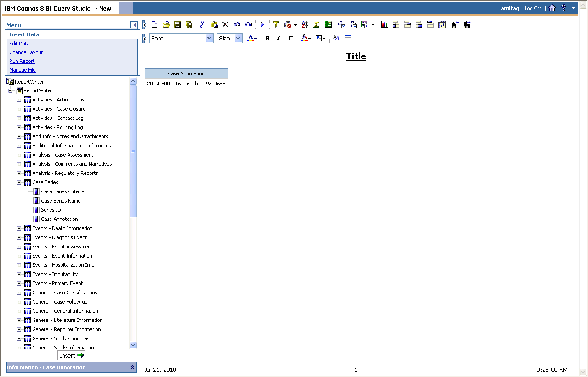Image resolution: width=588 pixels, height=377 pixels.
Task: Summarize data with the sigma icon
Action: click(316, 24)
